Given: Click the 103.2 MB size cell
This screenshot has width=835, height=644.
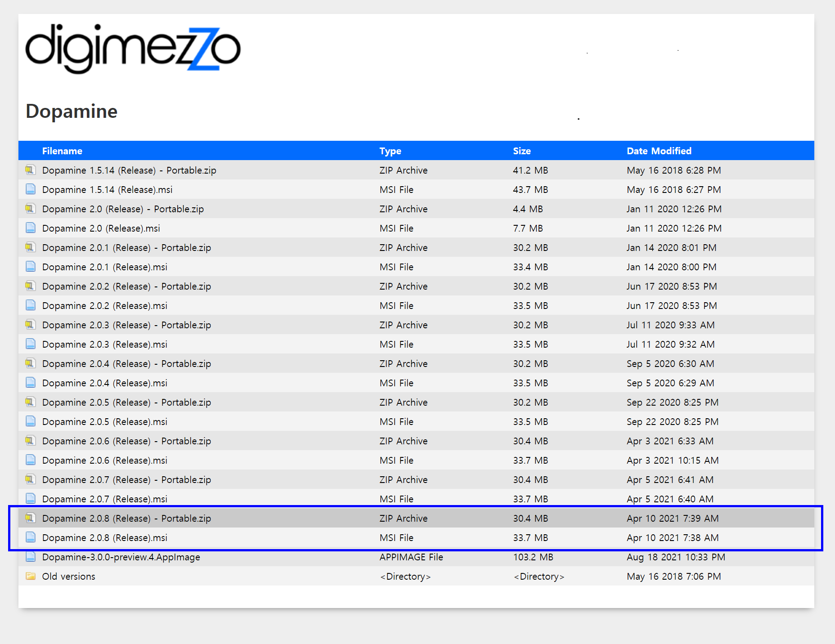Looking at the screenshot, I should click(533, 557).
